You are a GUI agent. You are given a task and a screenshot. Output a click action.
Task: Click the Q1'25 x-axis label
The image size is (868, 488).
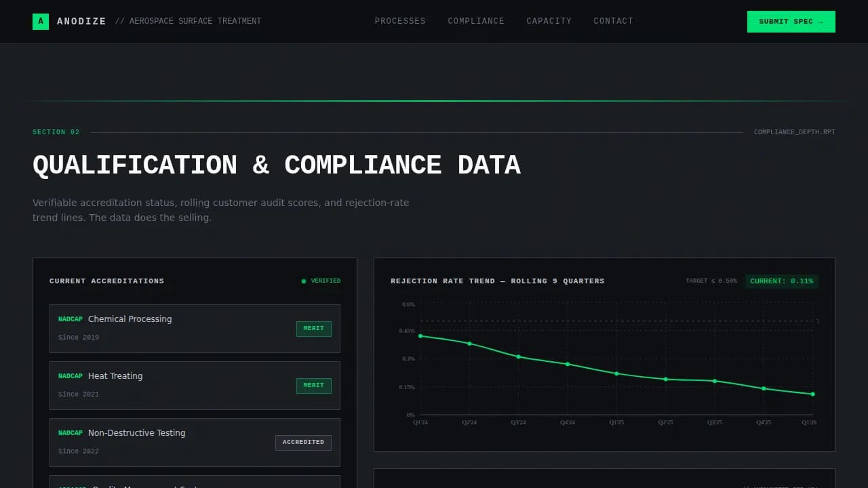tap(616, 422)
